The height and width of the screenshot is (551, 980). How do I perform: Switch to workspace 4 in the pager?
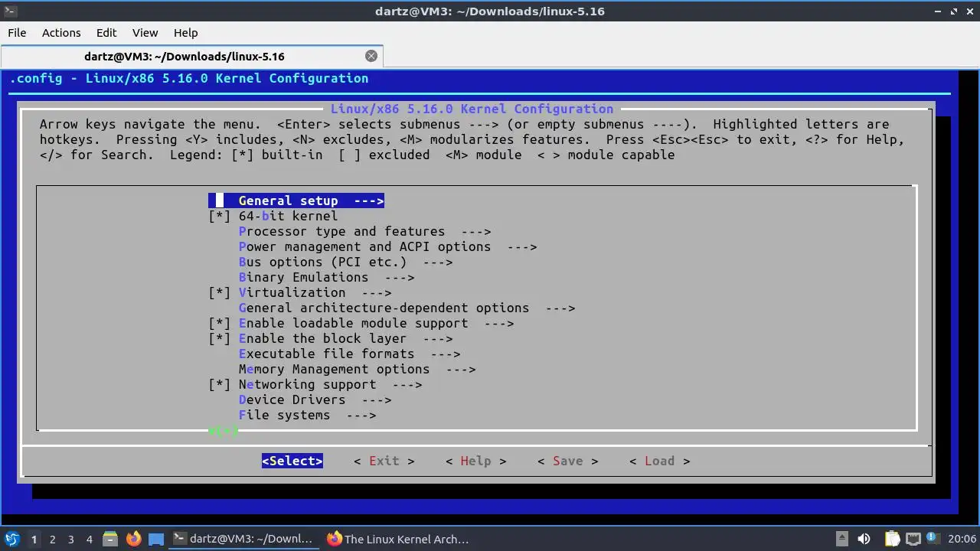(89, 539)
